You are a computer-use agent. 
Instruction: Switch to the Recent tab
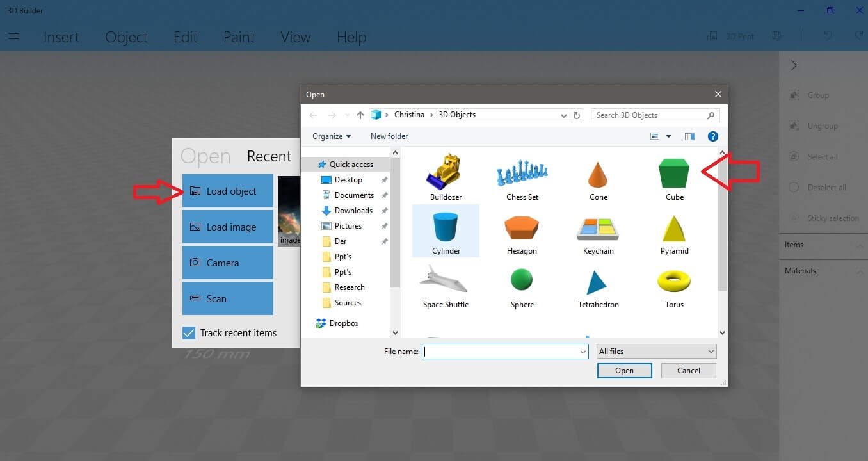pos(269,156)
